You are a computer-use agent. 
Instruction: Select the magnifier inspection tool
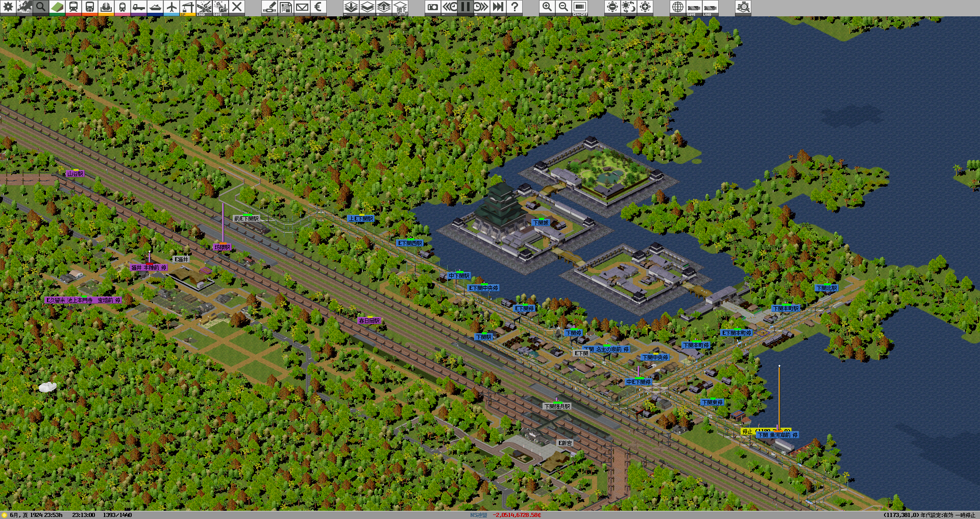[41, 7]
